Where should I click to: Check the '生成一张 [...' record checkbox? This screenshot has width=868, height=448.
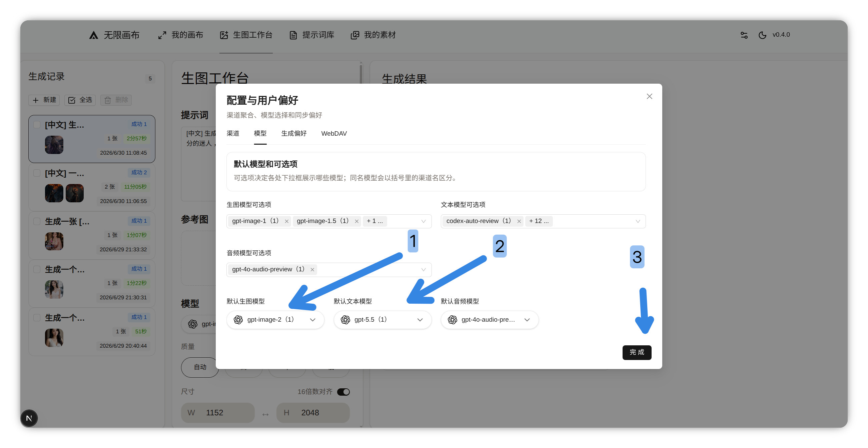(x=37, y=221)
